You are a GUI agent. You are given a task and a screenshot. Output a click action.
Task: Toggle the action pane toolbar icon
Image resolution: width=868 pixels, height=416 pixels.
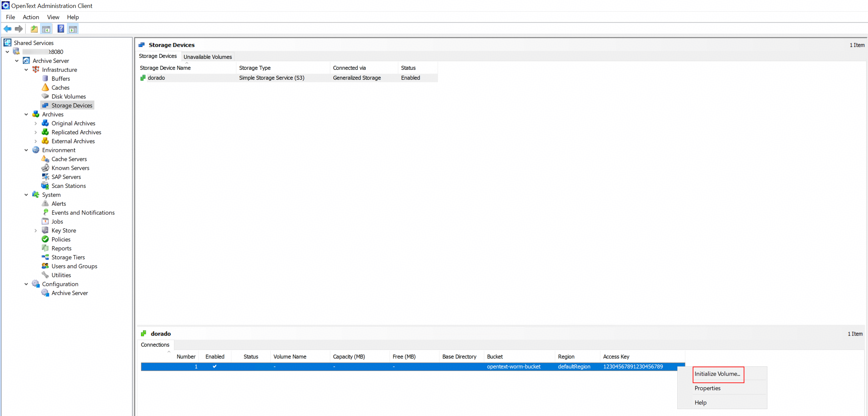click(73, 29)
